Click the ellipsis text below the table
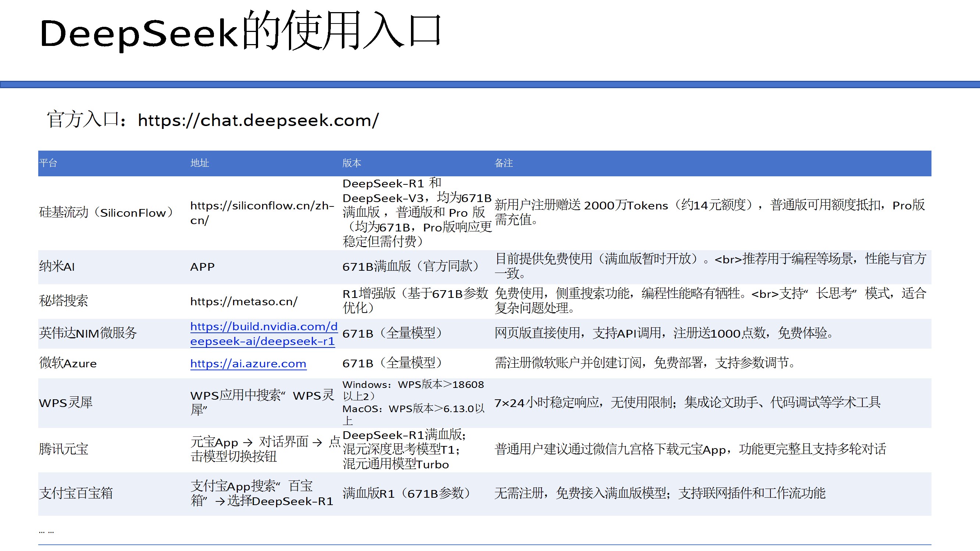This screenshot has height=551, width=980. click(x=46, y=532)
